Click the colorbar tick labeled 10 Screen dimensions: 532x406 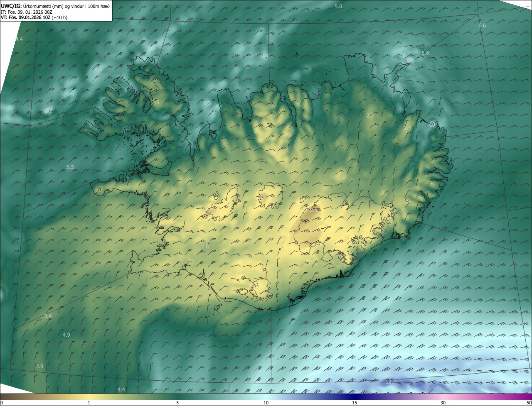click(x=266, y=403)
